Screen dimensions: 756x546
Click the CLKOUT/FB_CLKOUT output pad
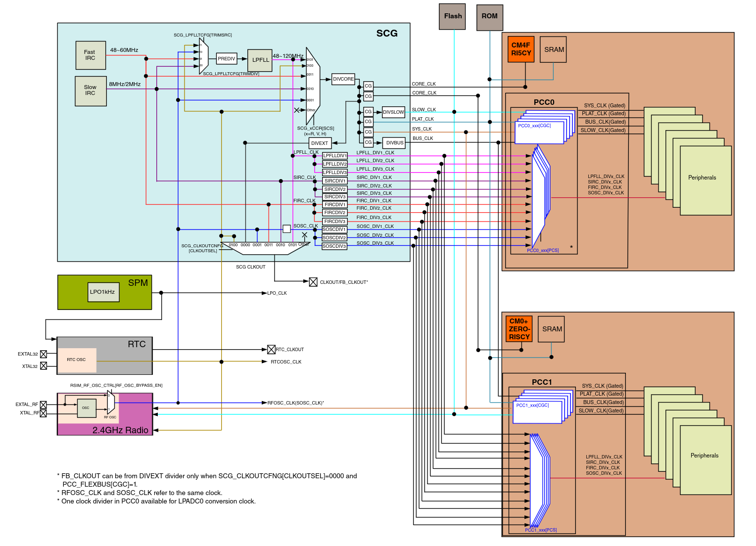[x=314, y=282]
